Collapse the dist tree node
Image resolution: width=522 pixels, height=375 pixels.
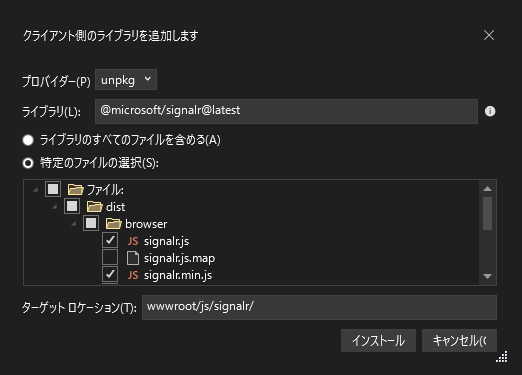pos(54,207)
